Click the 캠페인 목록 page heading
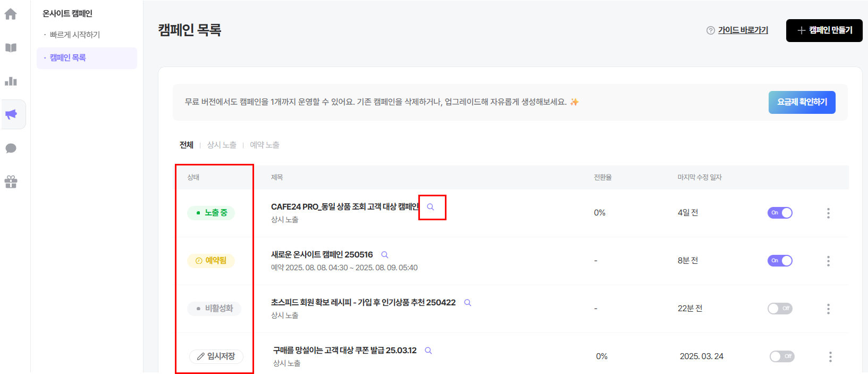 190,30
